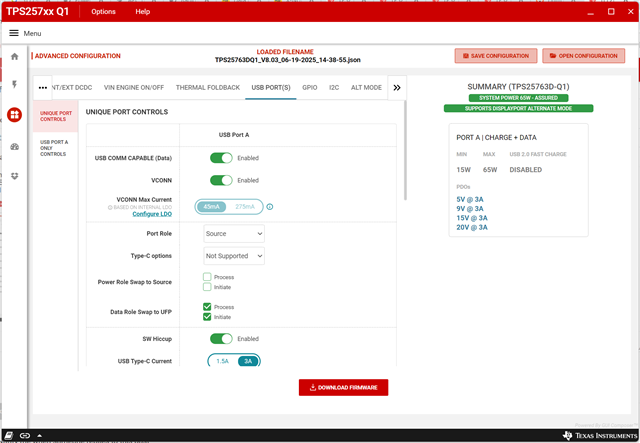Toggle USB COMM CAPABLE switch
The height and width of the screenshot is (443, 640).
pos(221,158)
